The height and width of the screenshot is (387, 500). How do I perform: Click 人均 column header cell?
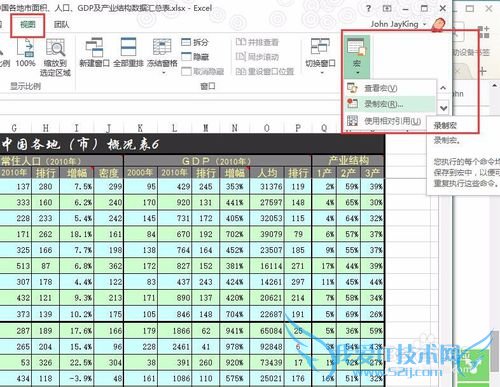[x=268, y=173]
